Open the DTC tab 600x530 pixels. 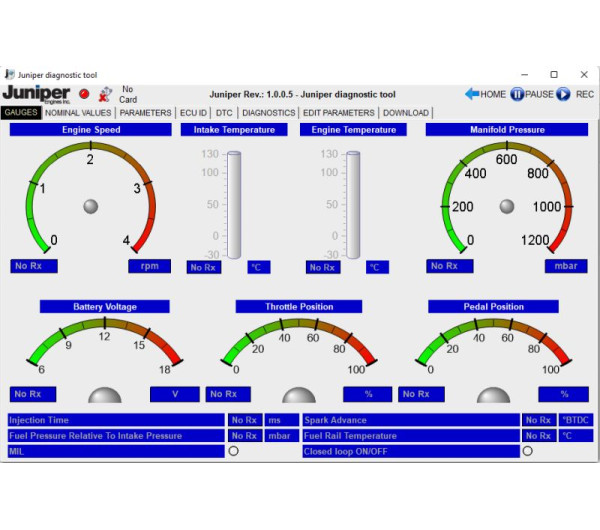click(225, 113)
